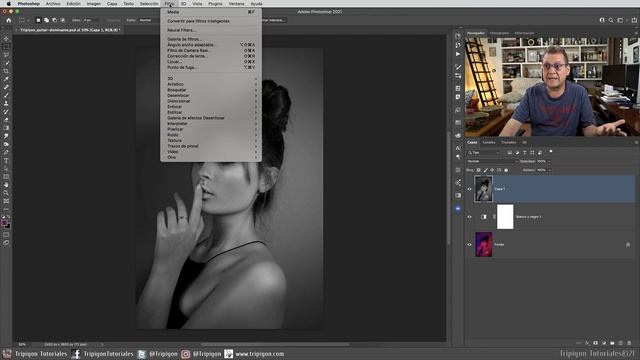Select the Eyedropper tool
The width and height of the screenshot is (640, 360).
tap(6, 79)
